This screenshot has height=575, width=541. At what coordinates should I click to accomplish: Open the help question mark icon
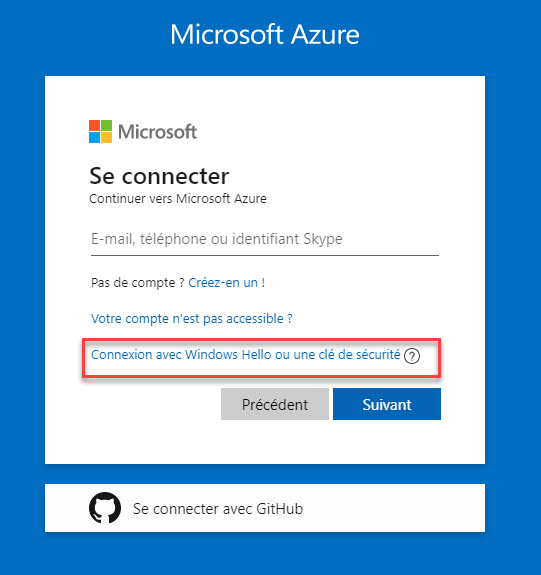tap(412, 356)
